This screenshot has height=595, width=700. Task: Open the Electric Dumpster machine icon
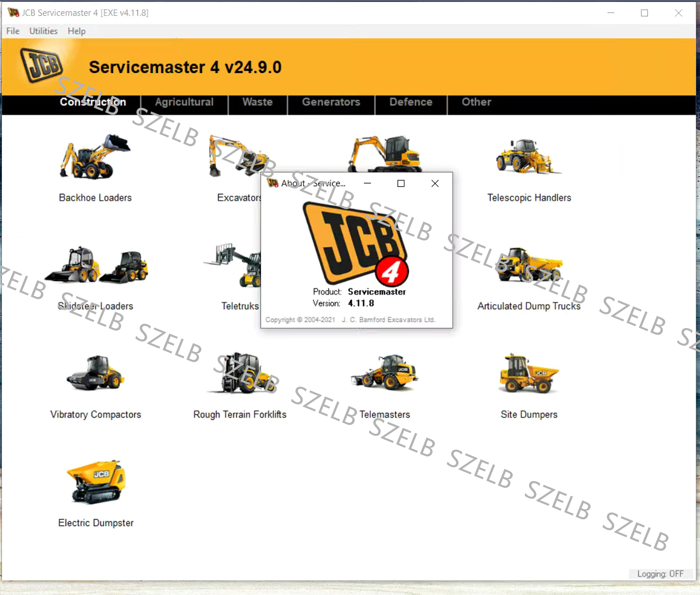[96, 482]
